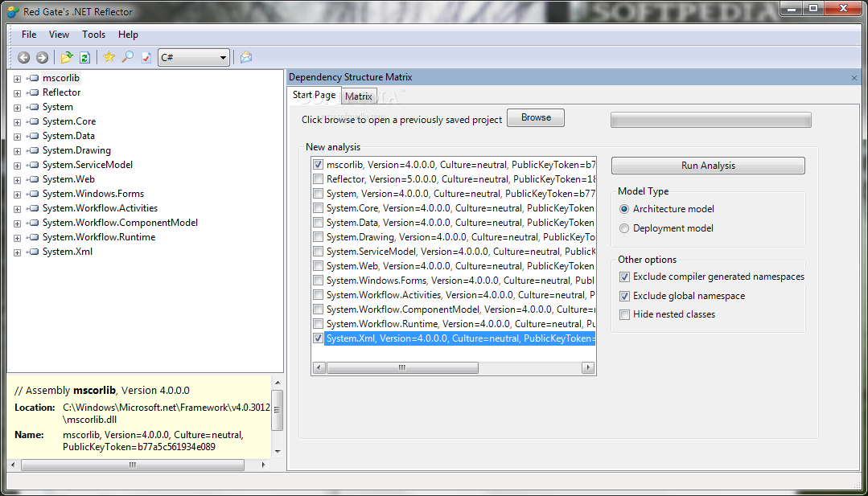
Task: Click the System.Data assembly icon in the tree
Action: coord(34,136)
